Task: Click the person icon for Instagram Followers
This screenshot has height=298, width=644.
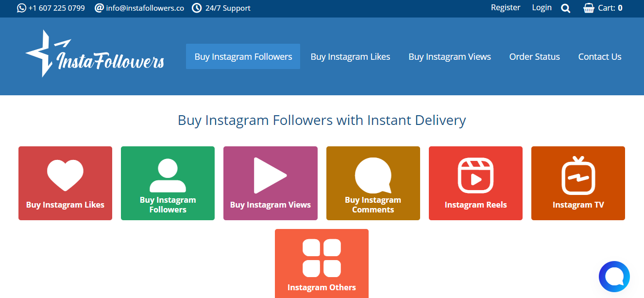Action: point(168,175)
